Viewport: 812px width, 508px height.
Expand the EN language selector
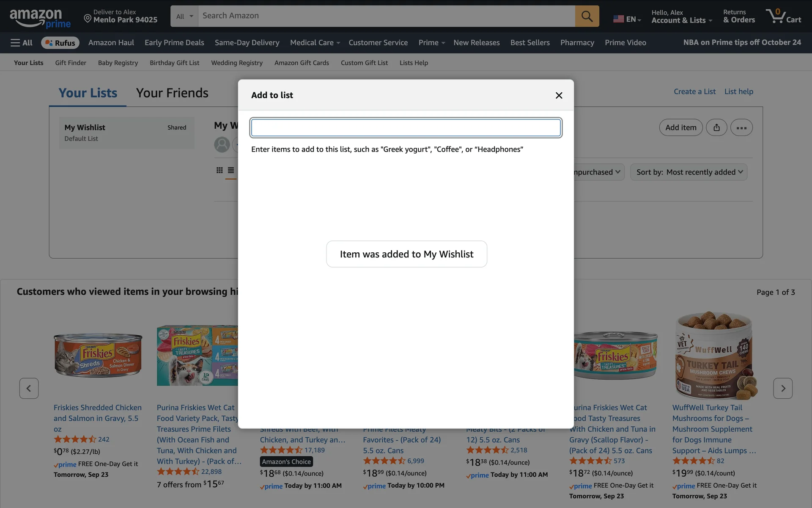point(627,19)
